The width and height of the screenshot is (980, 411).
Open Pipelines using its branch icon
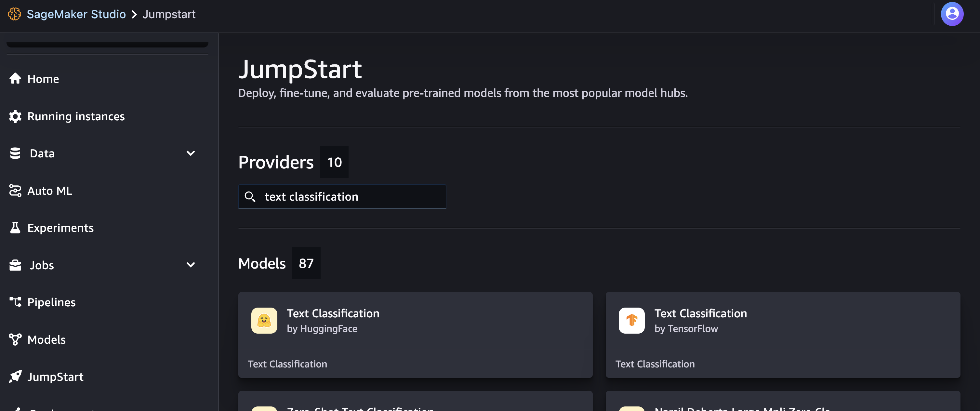[x=15, y=302]
